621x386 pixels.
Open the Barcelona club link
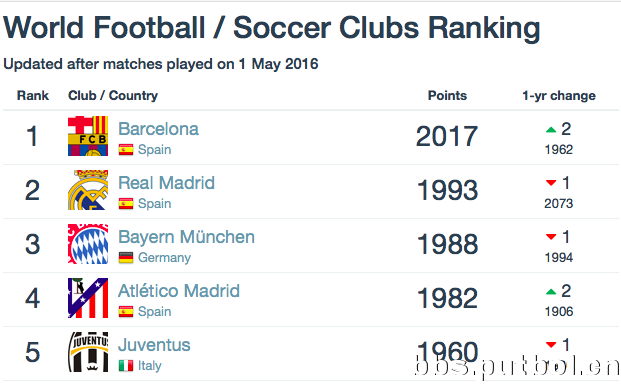point(158,129)
